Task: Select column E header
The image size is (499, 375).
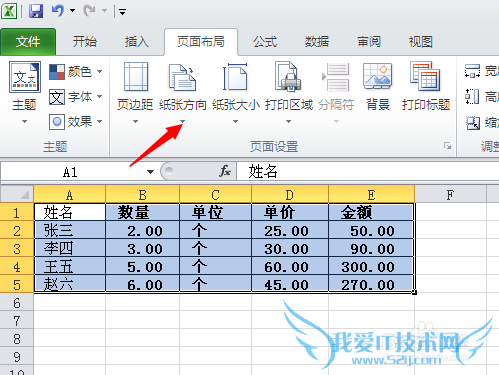Action: 371,195
